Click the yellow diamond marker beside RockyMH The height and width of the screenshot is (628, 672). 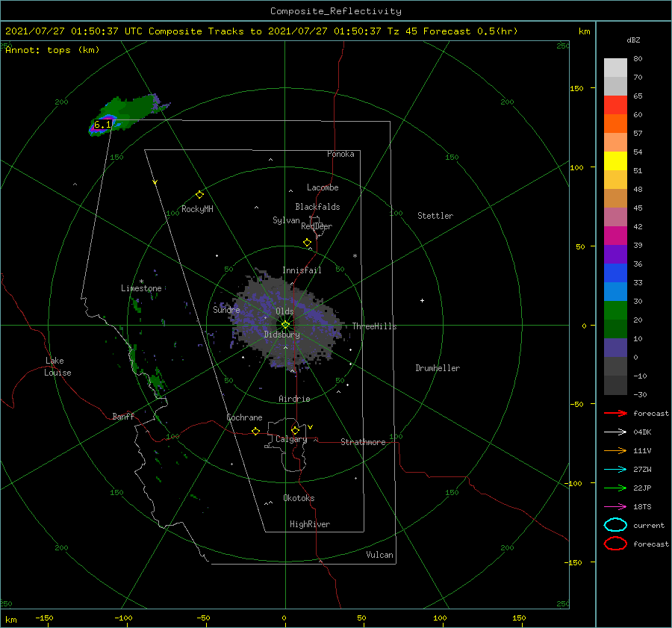199,195
